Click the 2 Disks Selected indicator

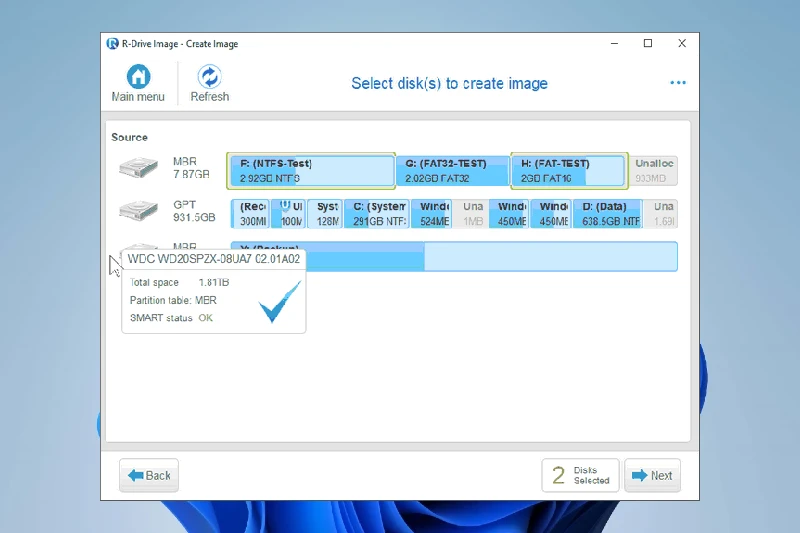point(581,475)
